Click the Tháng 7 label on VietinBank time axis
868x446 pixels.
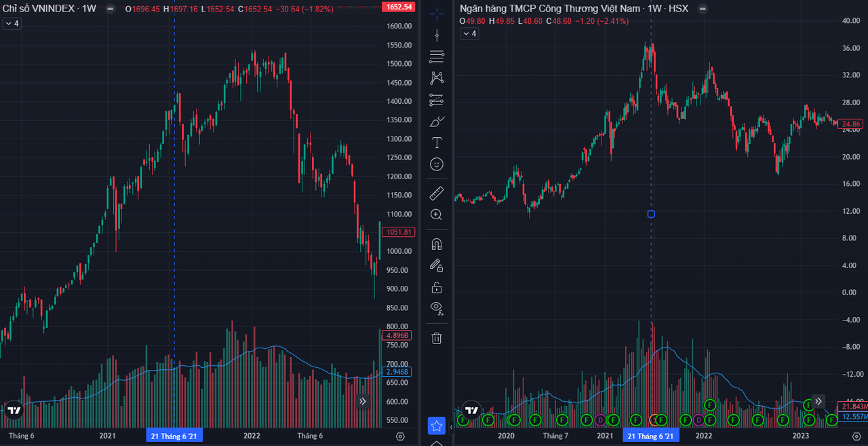(555, 436)
